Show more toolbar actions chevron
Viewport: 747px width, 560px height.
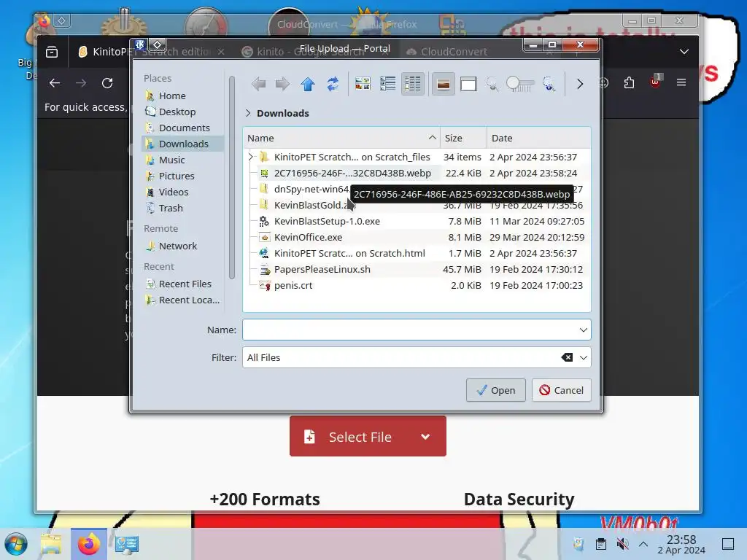580,85
